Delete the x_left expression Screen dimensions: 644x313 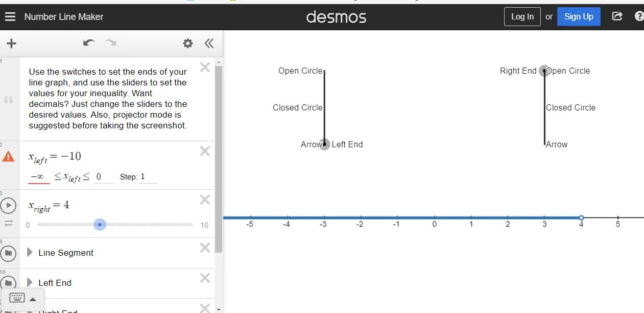click(x=205, y=151)
